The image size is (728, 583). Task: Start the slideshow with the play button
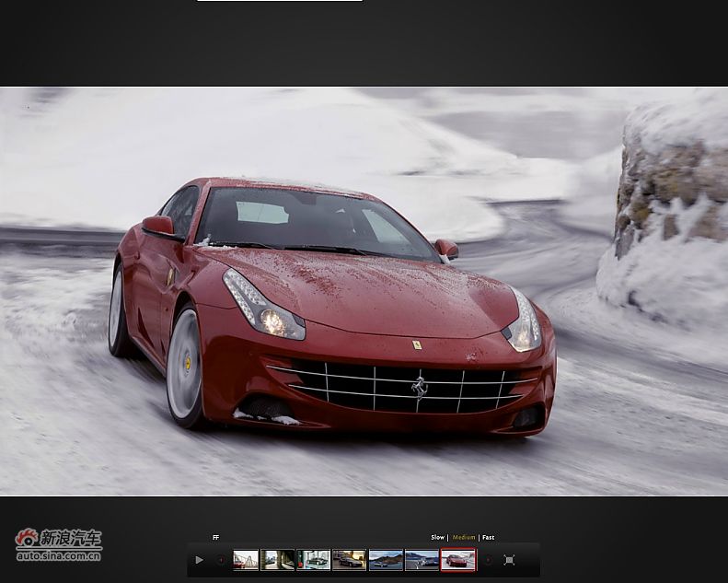click(199, 560)
